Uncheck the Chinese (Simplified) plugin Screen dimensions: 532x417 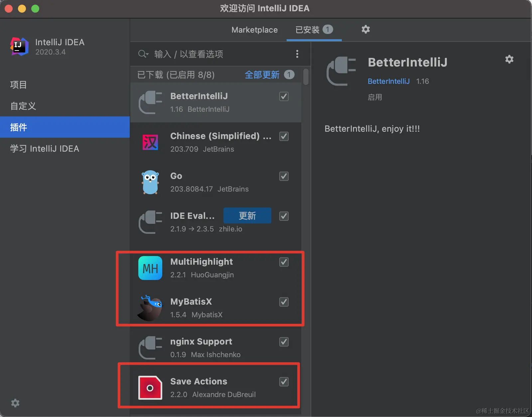[284, 136]
